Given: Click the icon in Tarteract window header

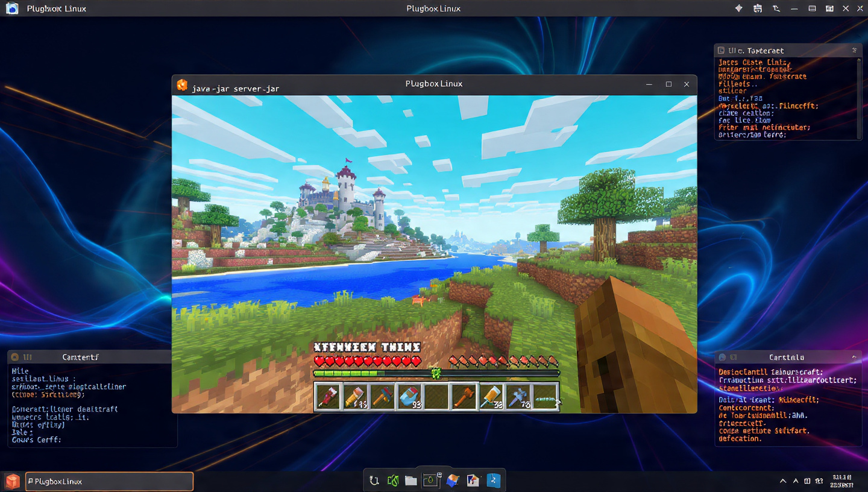Looking at the screenshot, I should tap(720, 51).
